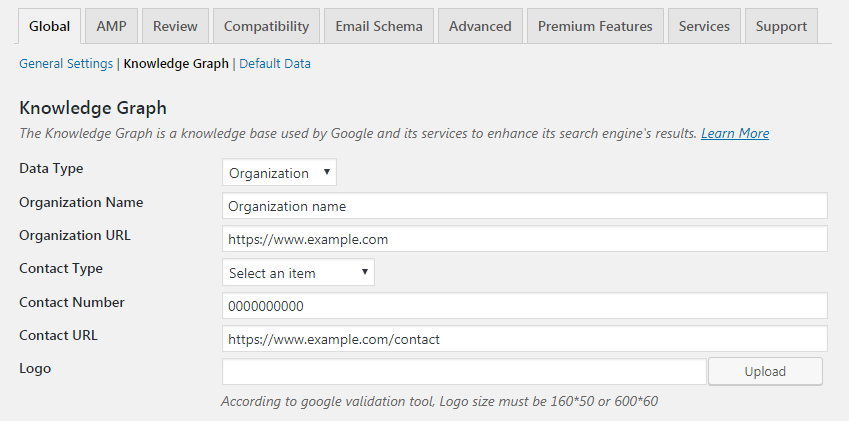Expand the Data Type dropdown

[x=279, y=173]
